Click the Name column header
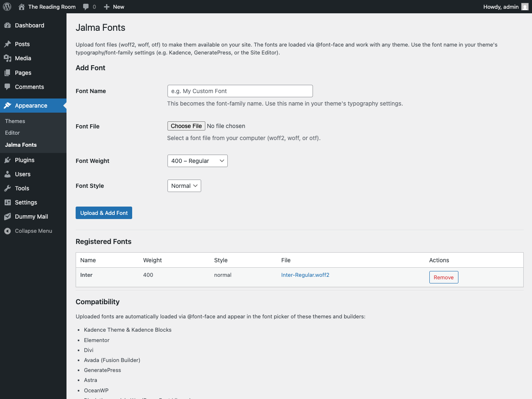 point(88,260)
